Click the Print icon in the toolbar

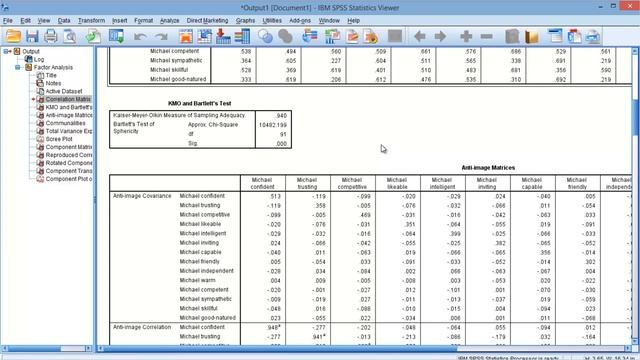click(51, 36)
